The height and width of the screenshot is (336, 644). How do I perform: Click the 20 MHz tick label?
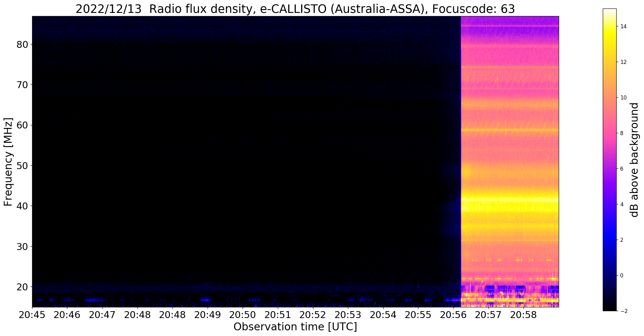point(22,287)
